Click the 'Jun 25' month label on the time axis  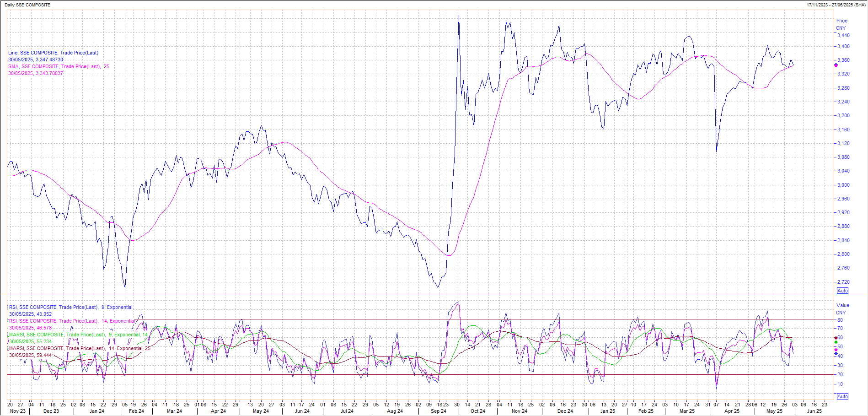coord(814,411)
